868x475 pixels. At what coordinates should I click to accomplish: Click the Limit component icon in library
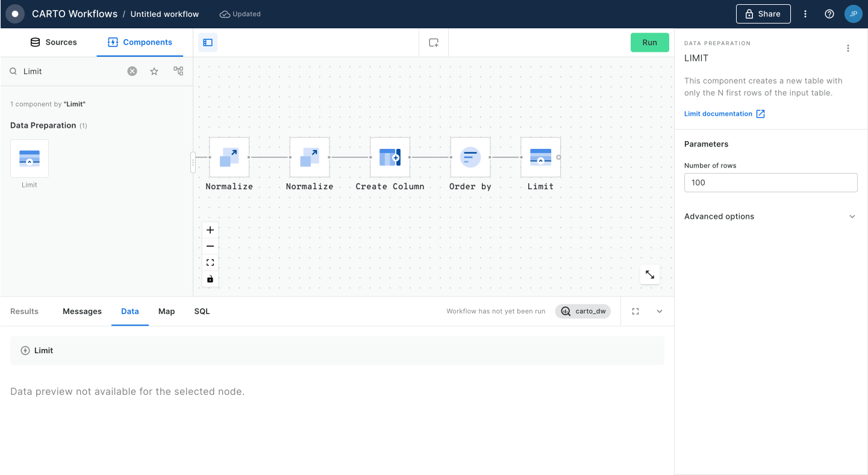click(30, 159)
